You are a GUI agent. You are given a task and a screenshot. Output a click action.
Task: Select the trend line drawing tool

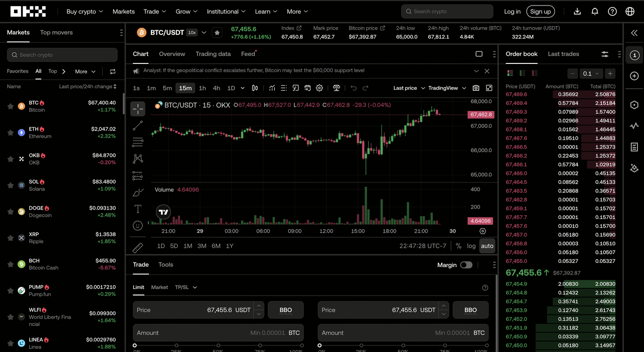point(138,126)
